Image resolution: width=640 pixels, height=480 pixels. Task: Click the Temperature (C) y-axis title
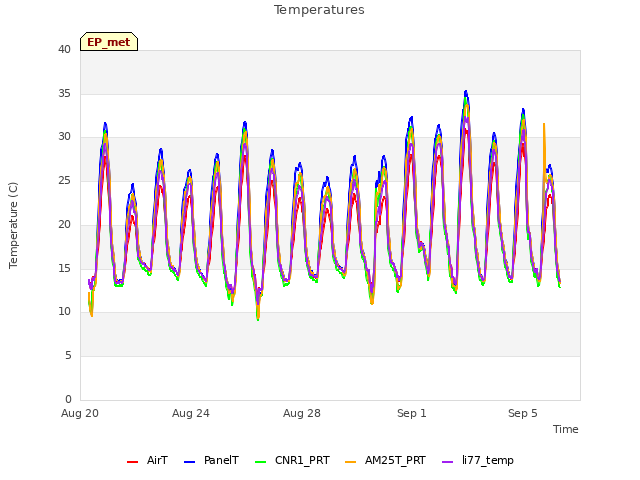tap(13, 225)
